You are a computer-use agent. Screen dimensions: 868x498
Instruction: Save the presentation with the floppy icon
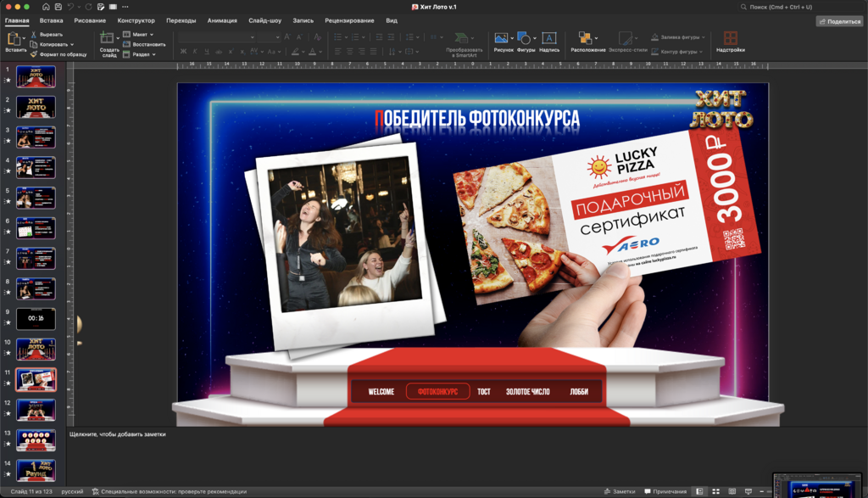(58, 7)
